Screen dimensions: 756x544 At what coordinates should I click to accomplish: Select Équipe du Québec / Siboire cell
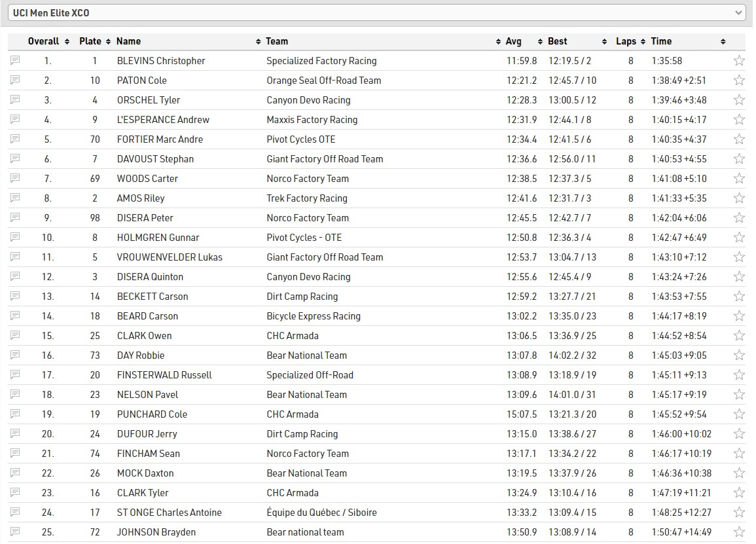pyautogui.click(x=321, y=513)
